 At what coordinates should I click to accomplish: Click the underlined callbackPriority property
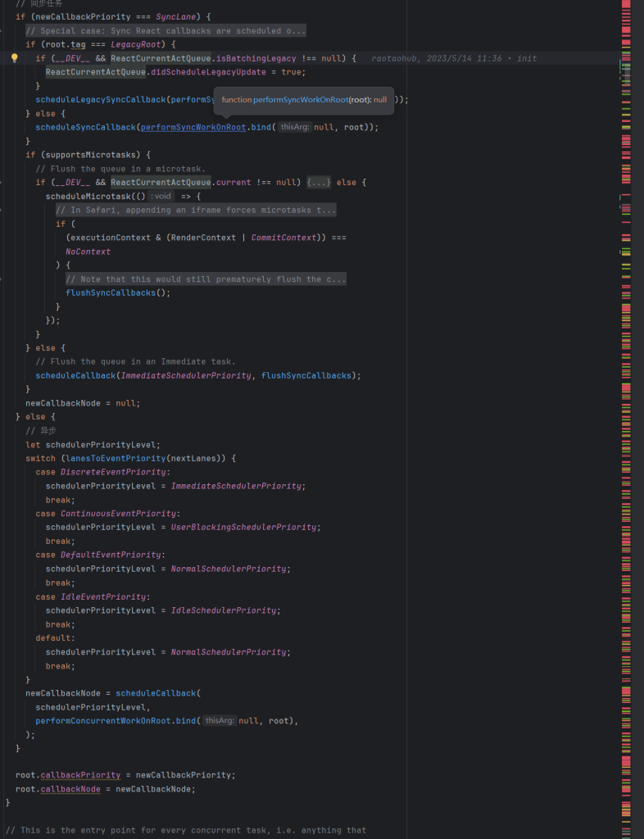click(x=81, y=775)
